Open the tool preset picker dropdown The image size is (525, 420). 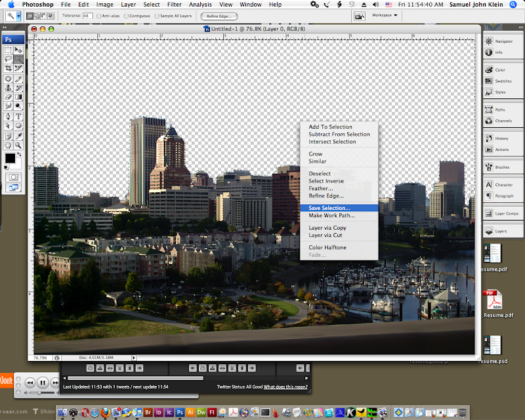coord(20,15)
